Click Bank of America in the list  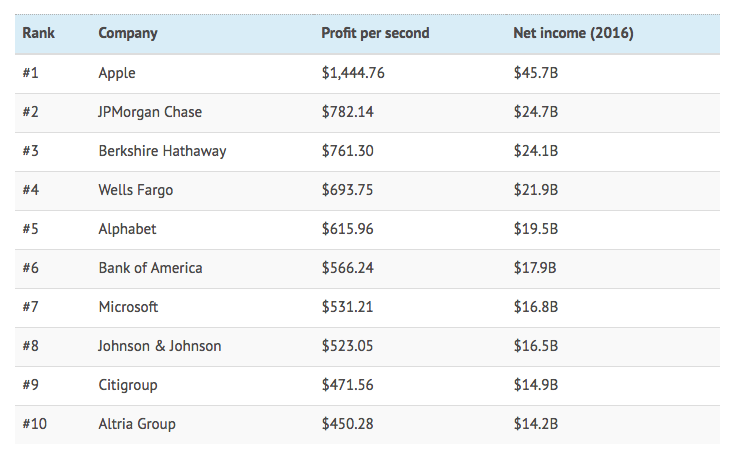click(x=150, y=268)
